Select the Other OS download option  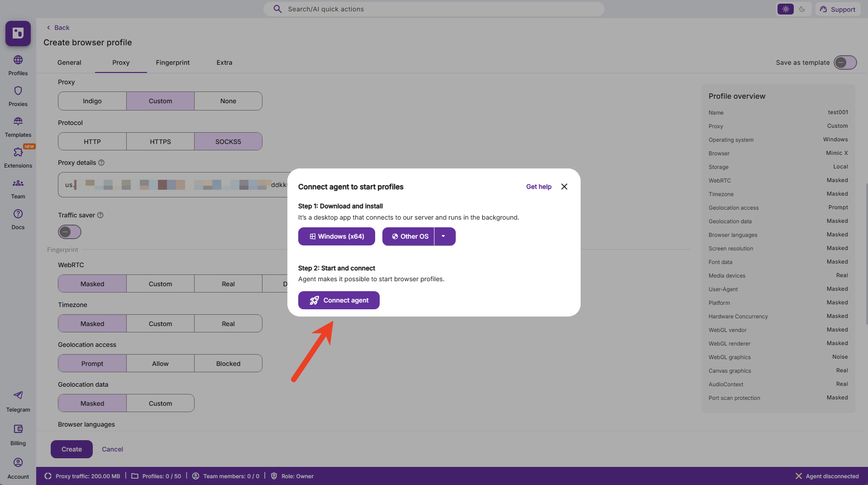pos(409,236)
